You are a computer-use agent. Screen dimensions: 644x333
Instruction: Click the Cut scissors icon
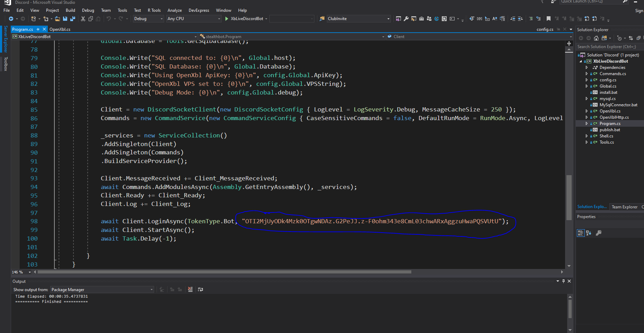pos(83,19)
